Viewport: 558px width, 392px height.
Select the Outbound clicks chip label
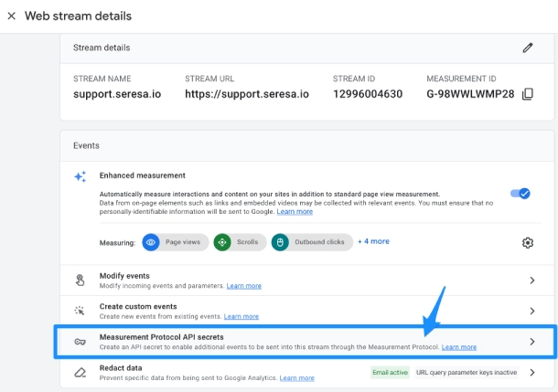pos(319,242)
